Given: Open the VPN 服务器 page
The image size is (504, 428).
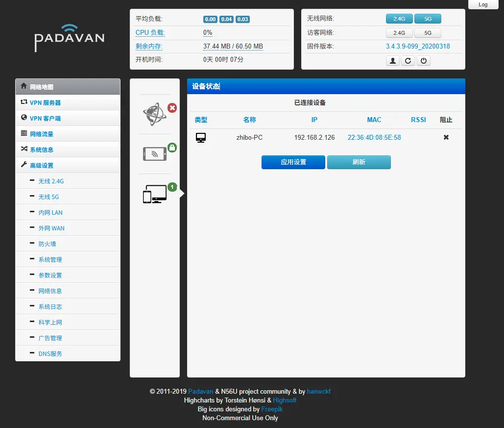Looking at the screenshot, I should click(68, 102).
